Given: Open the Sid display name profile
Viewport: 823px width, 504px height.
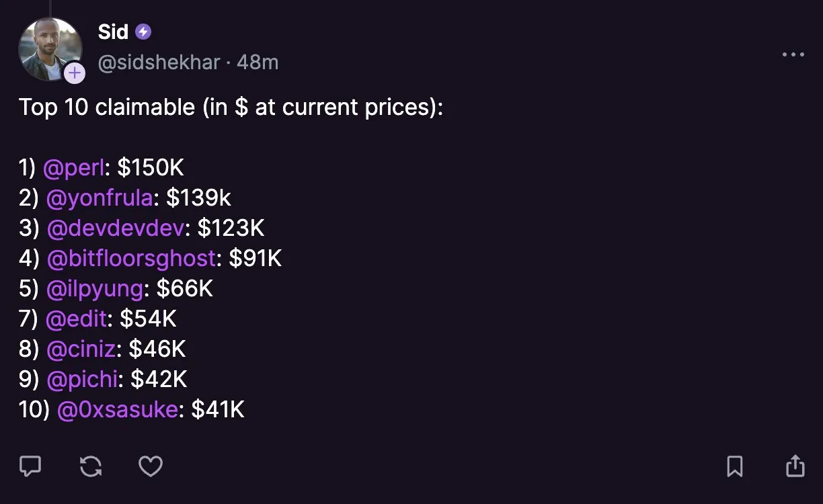Looking at the screenshot, I should 113,32.
